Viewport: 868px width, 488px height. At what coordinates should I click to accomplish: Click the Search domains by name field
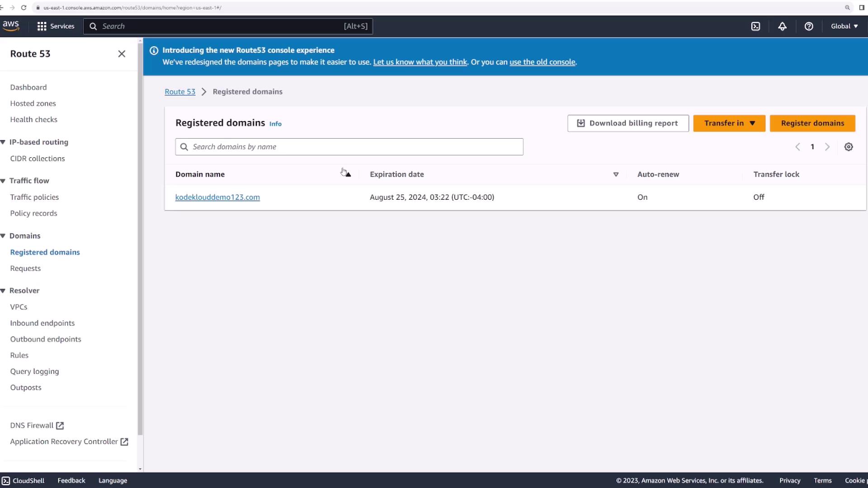(349, 147)
